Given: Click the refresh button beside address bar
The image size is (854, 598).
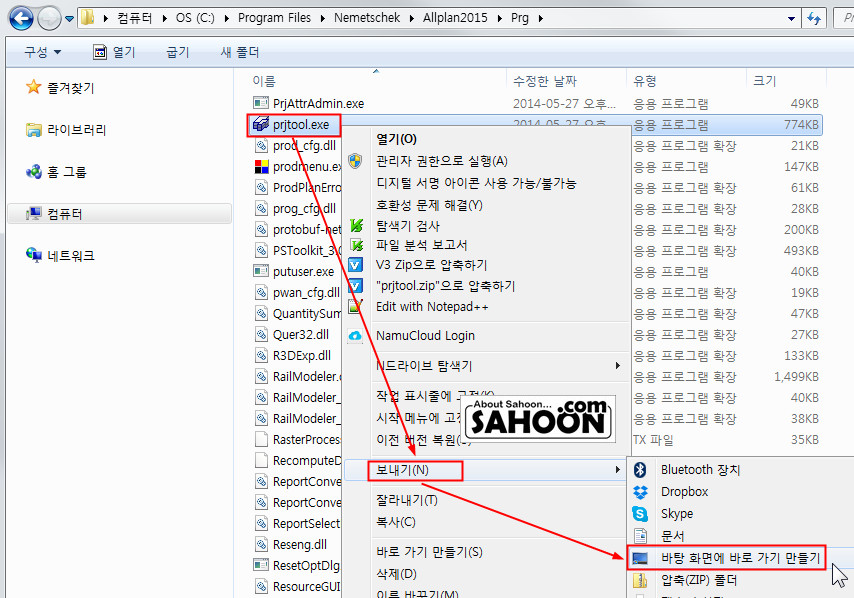Looking at the screenshot, I should [x=814, y=18].
